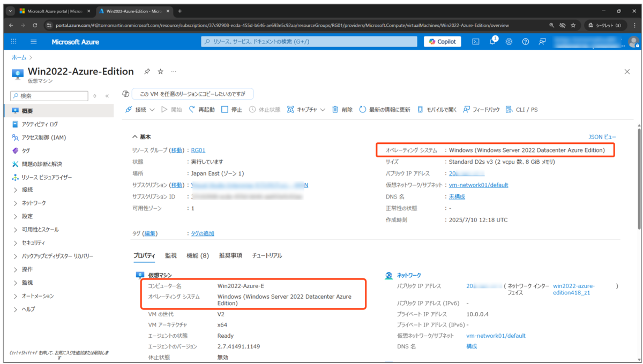Click the タグの追加 link
This screenshot has height=364, width=643.
tap(203, 233)
